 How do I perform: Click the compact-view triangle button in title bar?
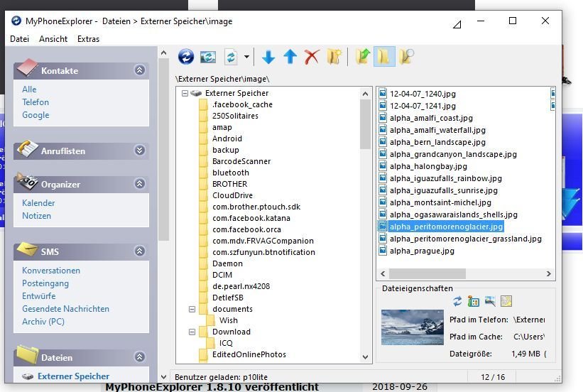point(457,25)
